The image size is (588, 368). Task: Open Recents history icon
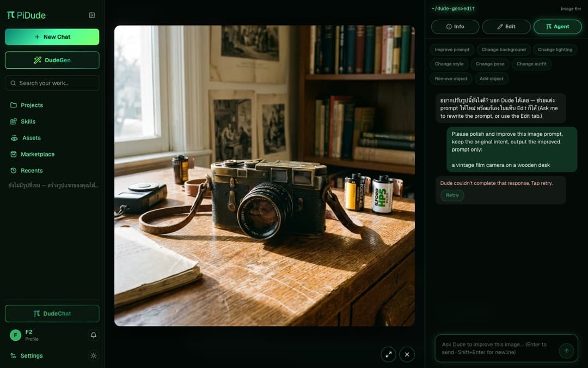[14, 171]
